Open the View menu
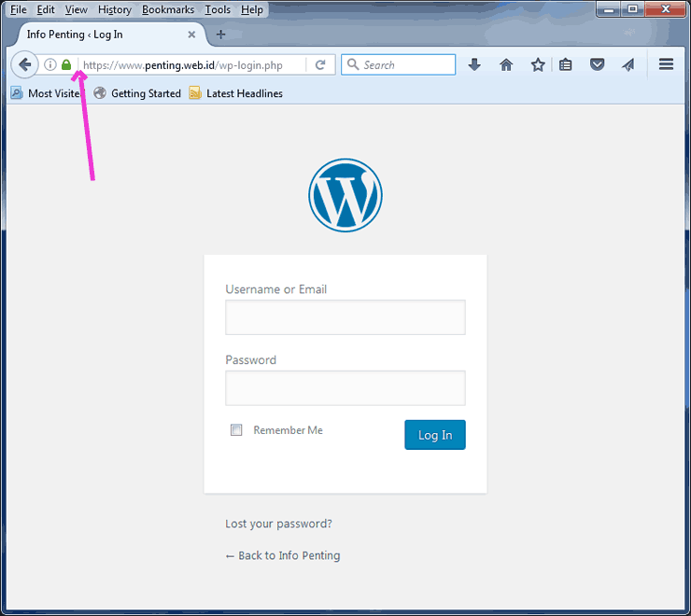 click(77, 9)
